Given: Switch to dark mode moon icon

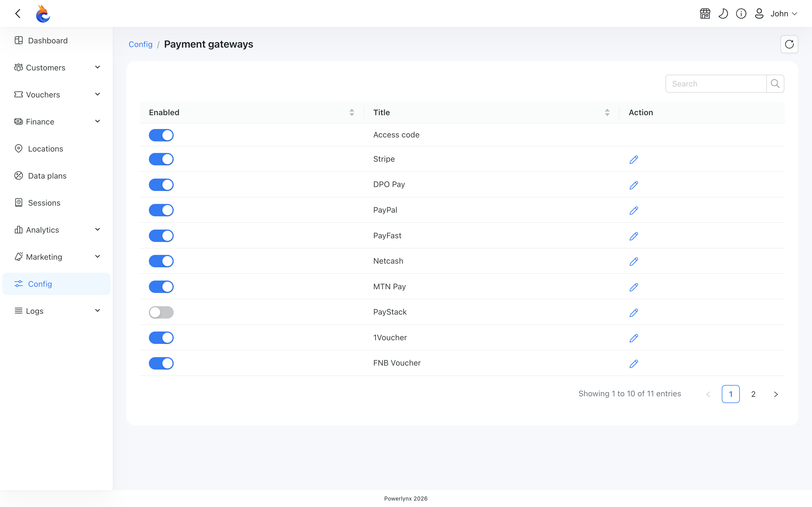Looking at the screenshot, I should (x=723, y=14).
